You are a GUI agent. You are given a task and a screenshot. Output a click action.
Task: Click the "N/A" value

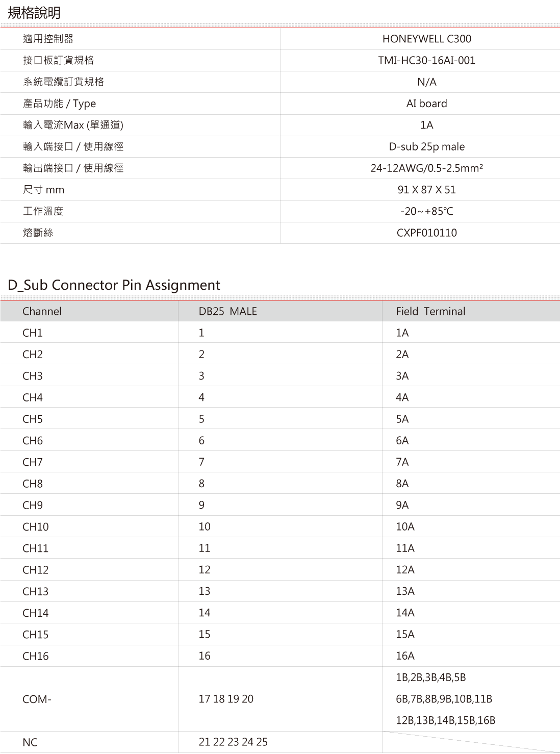(x=427, y=82)
